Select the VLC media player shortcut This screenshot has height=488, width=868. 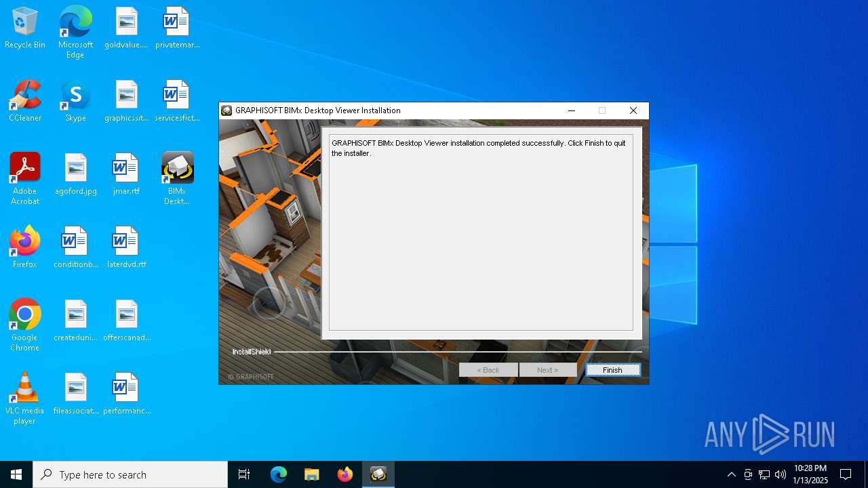(25, 399)
